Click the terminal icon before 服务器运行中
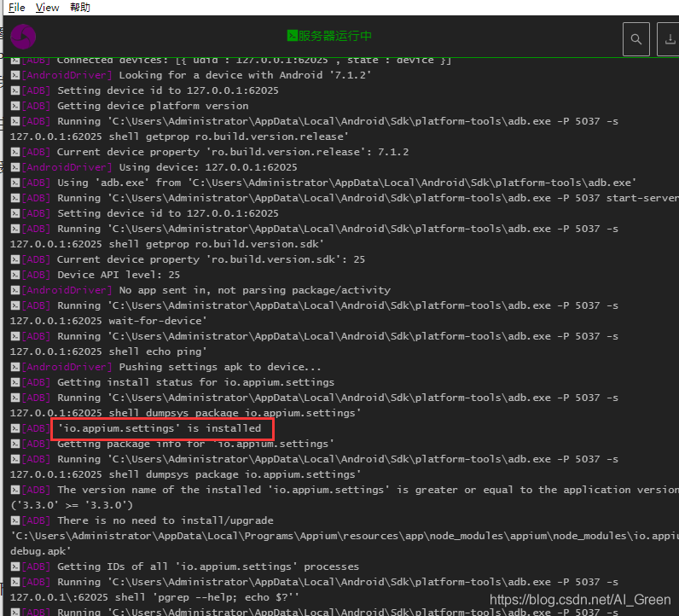Image resolution: width=679 pixels, height=616 pixels. click(x=293, y=36)
